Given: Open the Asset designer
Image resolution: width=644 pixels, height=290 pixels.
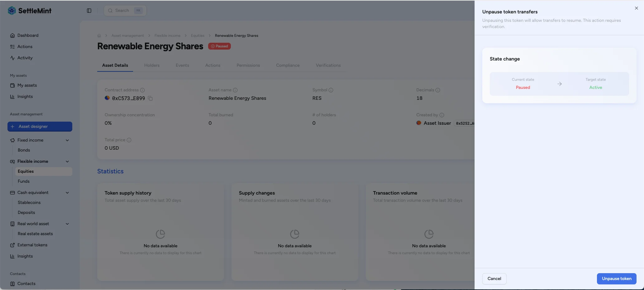Looking at the screenshot, I should pyautogui.click(x=40, y=127).
